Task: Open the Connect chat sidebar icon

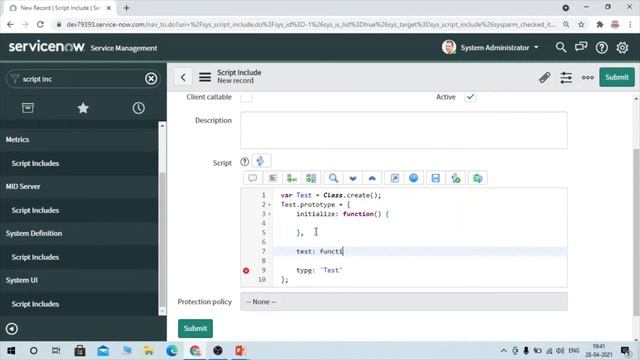Action: (x=581, y=47)
